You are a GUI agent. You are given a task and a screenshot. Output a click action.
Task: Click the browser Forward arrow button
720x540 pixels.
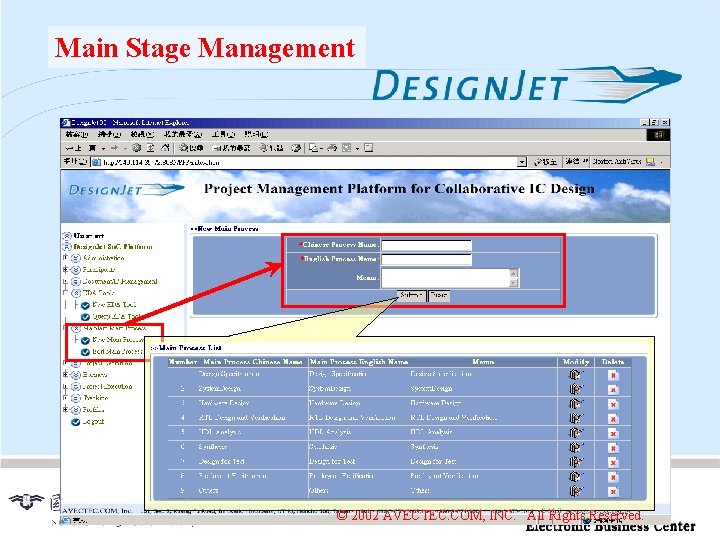tap(114, 148)
